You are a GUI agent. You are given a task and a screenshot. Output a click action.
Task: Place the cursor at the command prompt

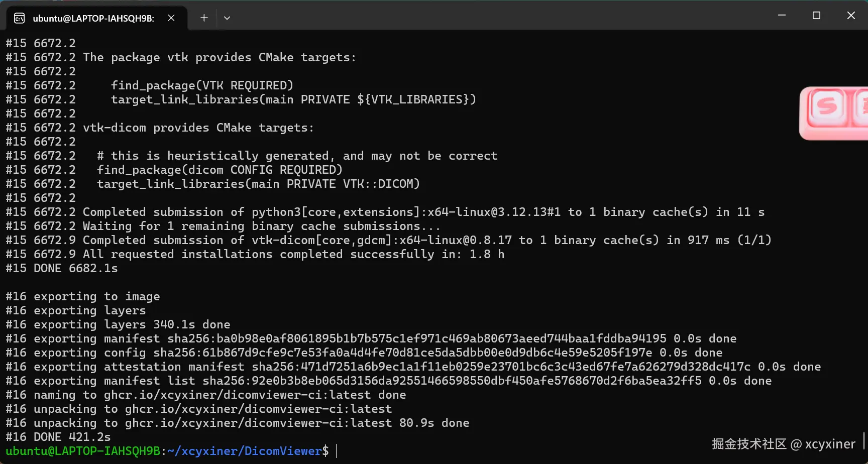pyautogui.click(x=337, y=451)
